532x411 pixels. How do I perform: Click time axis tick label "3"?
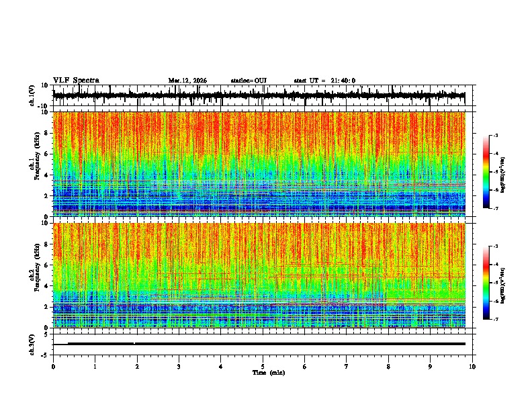[x=179, y=367]
